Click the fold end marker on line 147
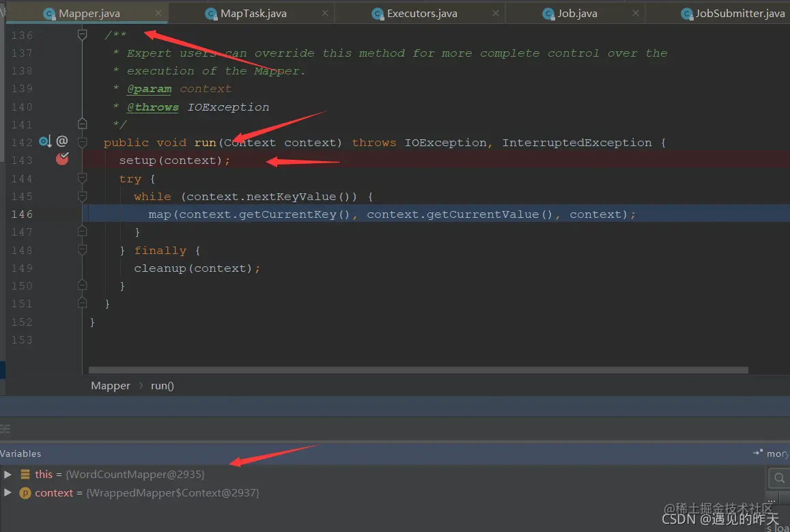 [82, 232]
